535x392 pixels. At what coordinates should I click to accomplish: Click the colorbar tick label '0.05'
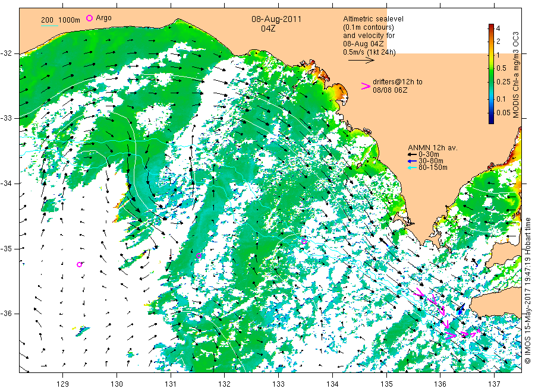point(503,112)
